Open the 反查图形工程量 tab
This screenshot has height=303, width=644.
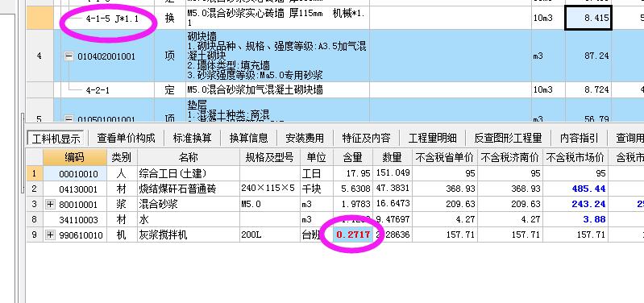(x=508, y=138)
